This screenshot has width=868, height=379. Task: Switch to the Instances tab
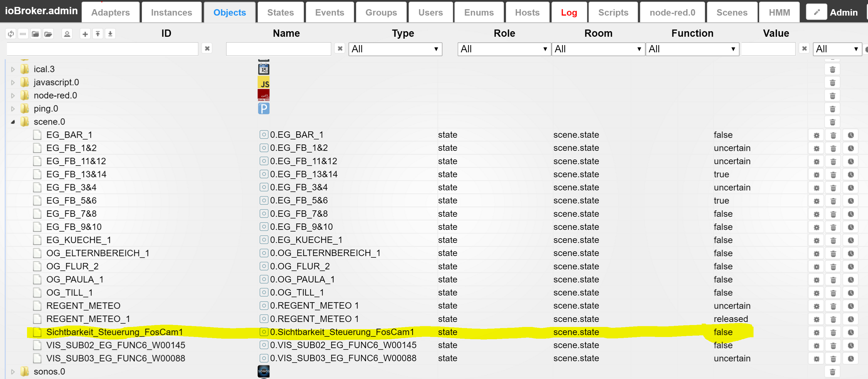[172, 13]
